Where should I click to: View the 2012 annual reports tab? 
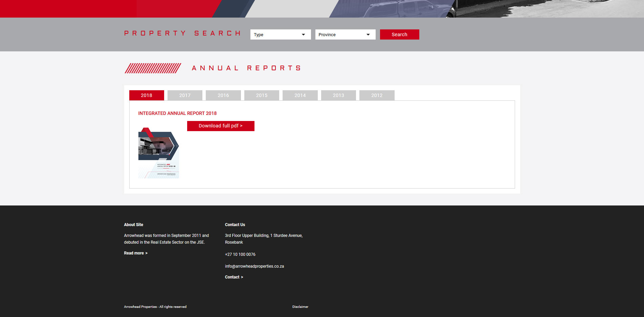pos(377,95)
